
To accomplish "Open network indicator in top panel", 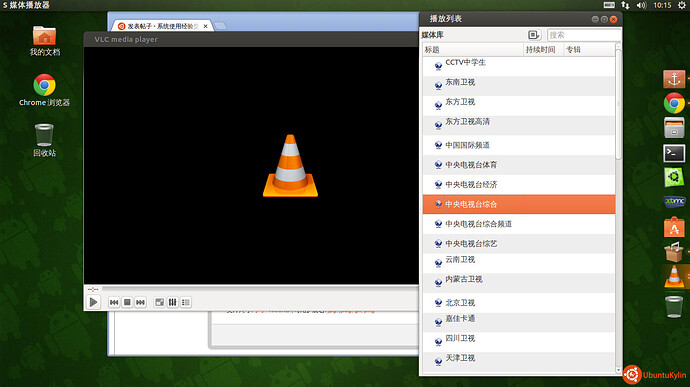I will click(x=625, y=5).
